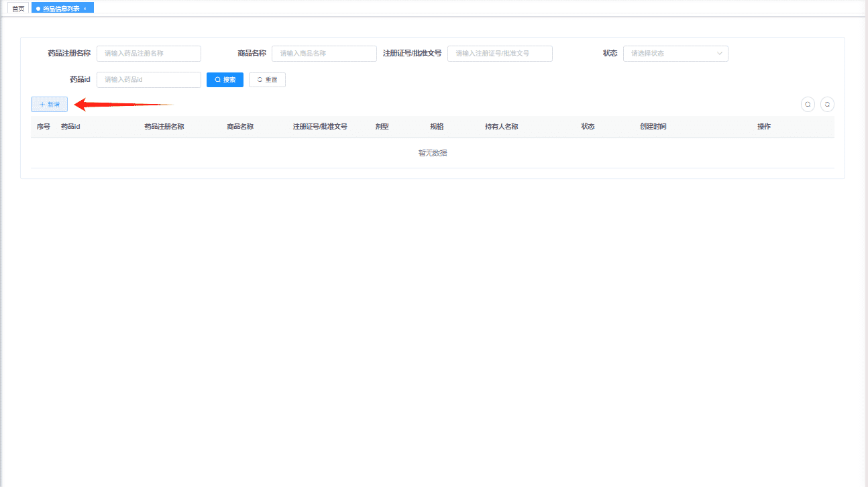Screen dimensions: 868x487
Task: Focus the 注册证号/批准文号 input field
Action: pyautogui.click(x=500, y=54)
